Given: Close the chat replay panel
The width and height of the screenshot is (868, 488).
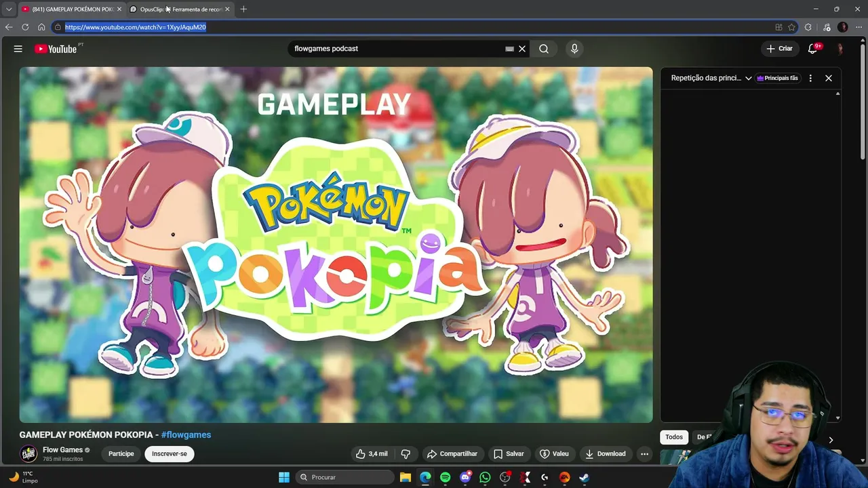Looking at the screenshot, I should 829,78.
